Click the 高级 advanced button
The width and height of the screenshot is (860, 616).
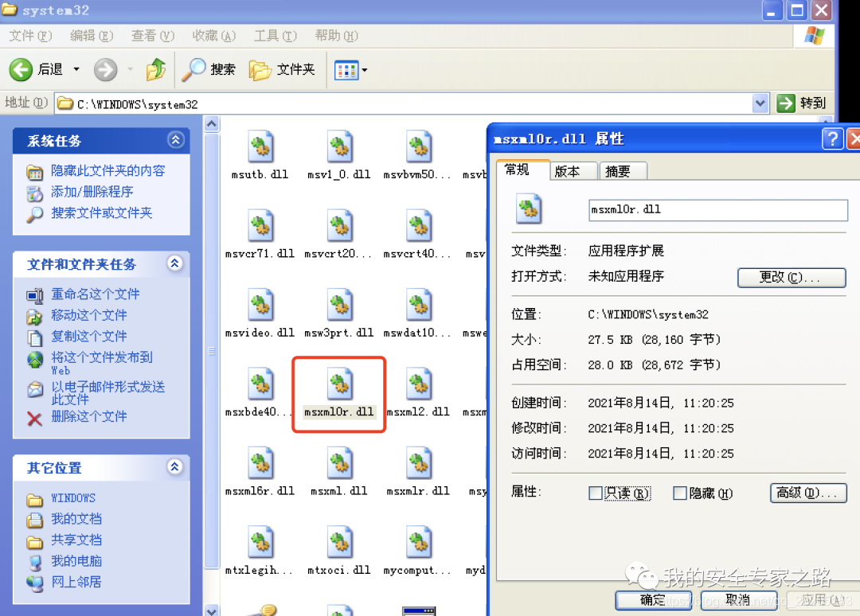click(x=808, y=493)
